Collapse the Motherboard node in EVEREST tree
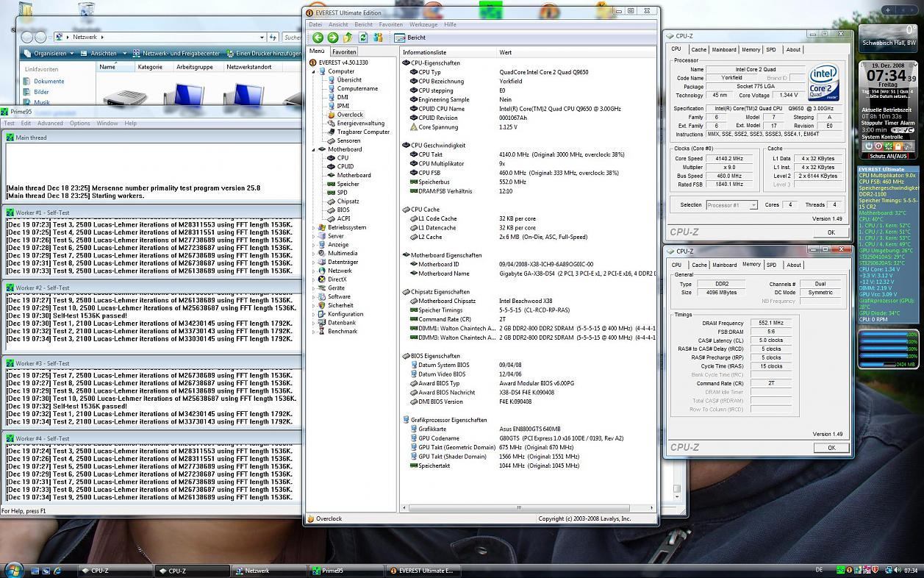924x578 pixels. [313, 149]
